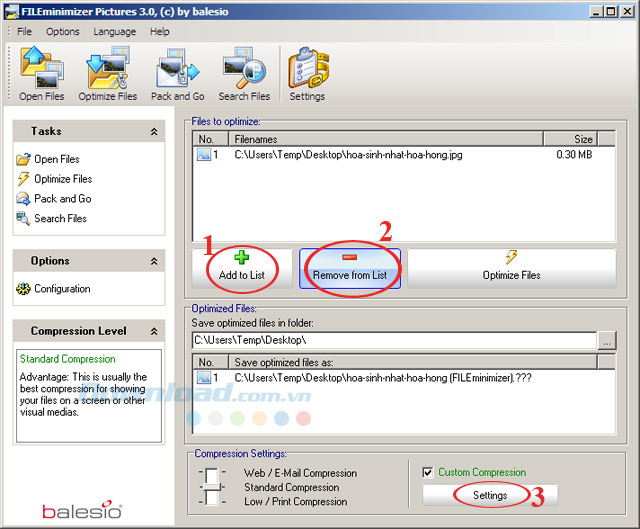Click the balesio logo
Image resolution: width=640 pixels, height=529 pixels.
[x=82, y=510]
